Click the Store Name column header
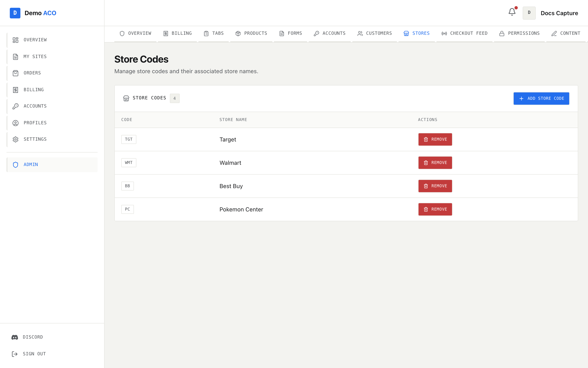The height and width of the screenshot is (368, 588). [233, 120]
